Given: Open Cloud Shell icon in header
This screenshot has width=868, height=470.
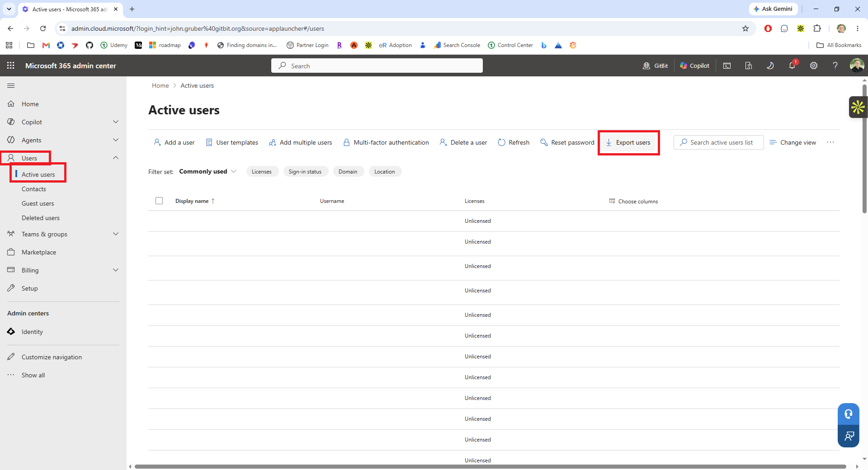Looking at the screenshot, I should click(727, 66).
